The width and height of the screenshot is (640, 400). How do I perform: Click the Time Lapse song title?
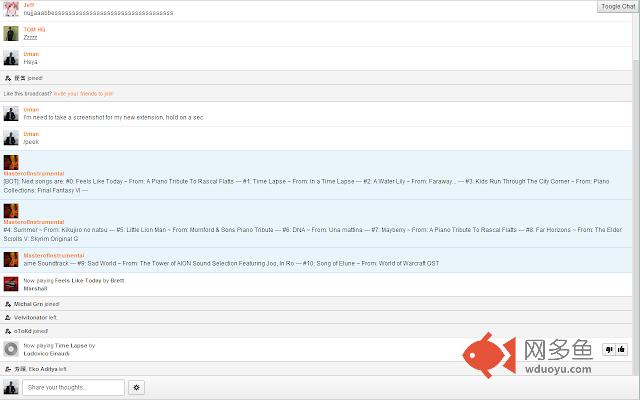[x=71, y=346]
